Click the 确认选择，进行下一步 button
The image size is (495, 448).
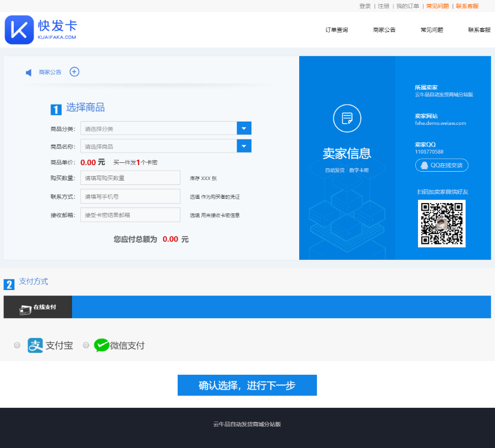[247, 385]
